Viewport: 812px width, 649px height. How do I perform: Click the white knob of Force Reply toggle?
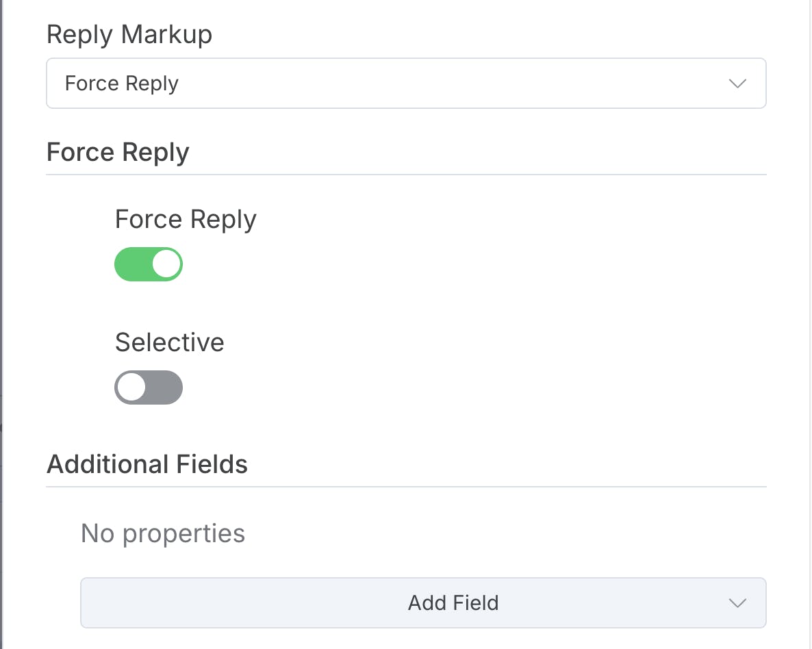pos(166,264)
